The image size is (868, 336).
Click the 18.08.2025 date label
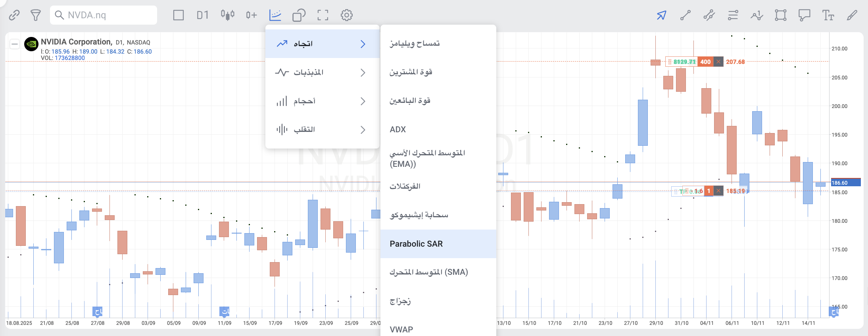[x=19, y=323]
